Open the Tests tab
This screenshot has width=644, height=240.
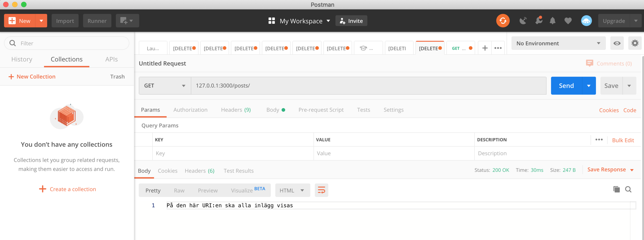tap(363, 110)
